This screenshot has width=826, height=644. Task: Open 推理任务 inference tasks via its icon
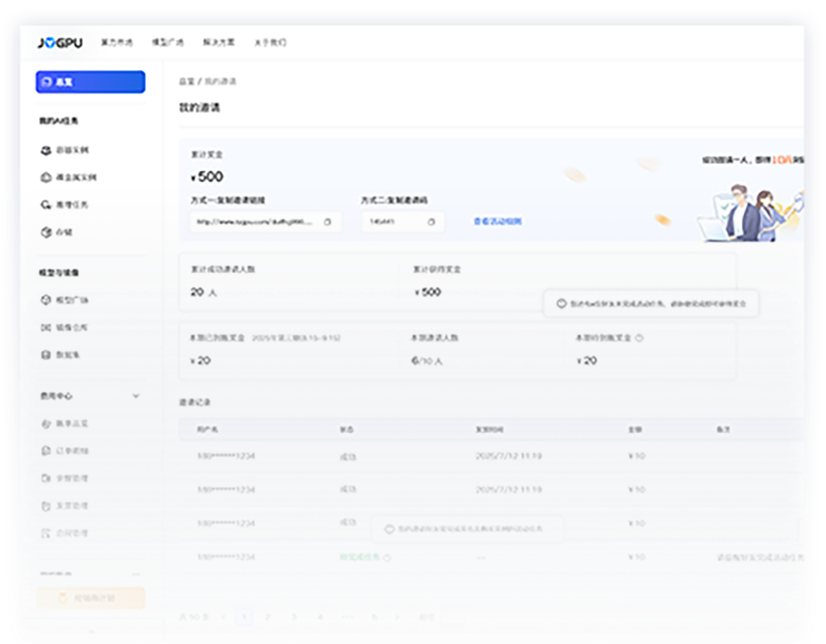point(46,205)
